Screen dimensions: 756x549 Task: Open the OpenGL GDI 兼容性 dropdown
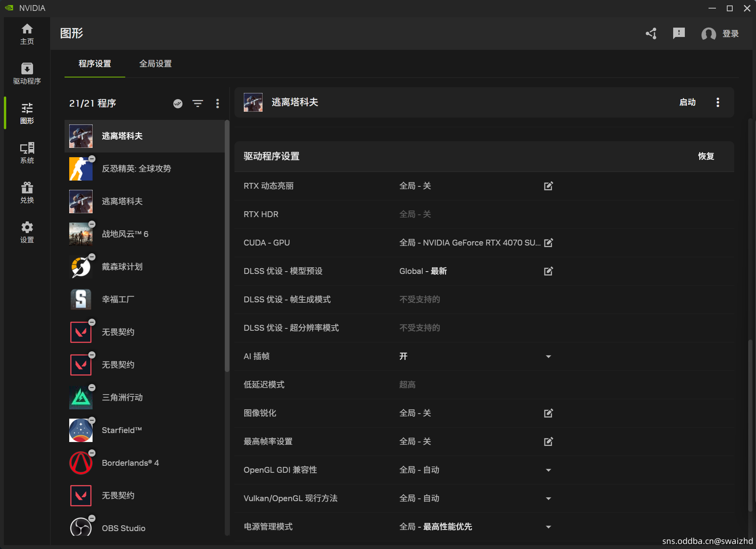pyautogui.click(x=548, y=470)
